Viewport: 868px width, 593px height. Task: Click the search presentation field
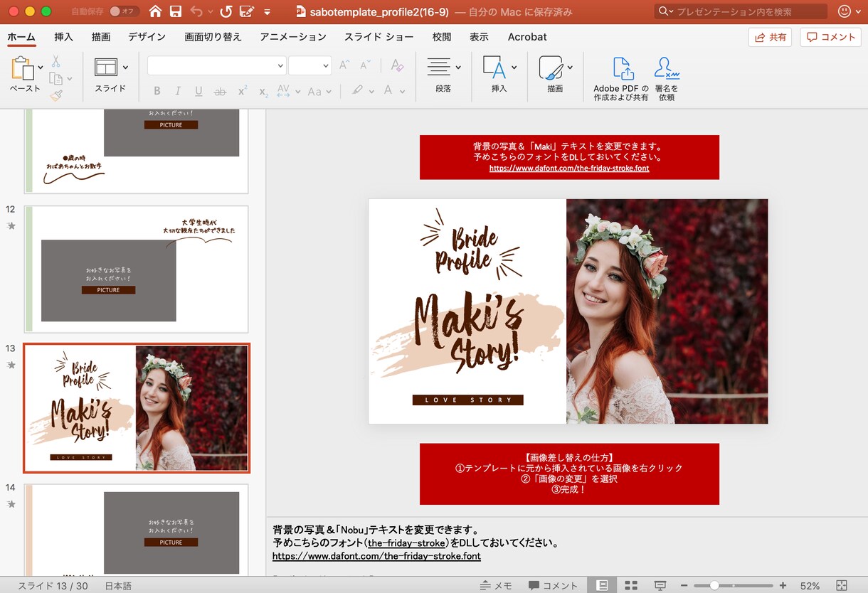tap(741, 11)
